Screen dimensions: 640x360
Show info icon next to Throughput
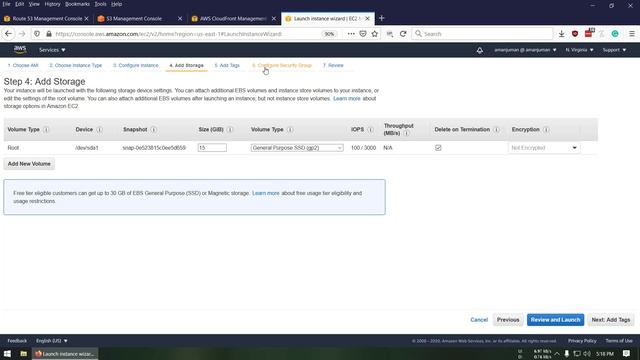pyautogui.click(x=406, y=133)
